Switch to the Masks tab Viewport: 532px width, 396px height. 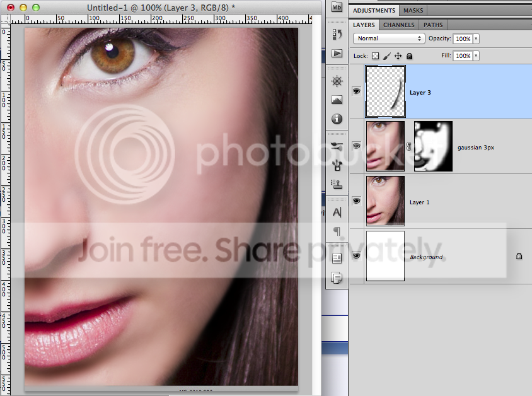(413, 10)
